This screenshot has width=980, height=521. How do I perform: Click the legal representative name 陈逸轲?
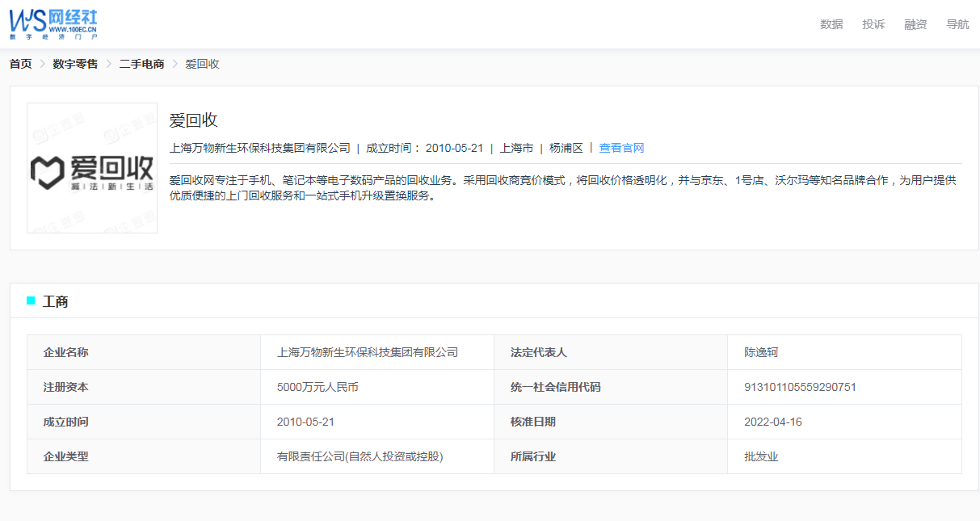tap(761, 352)
